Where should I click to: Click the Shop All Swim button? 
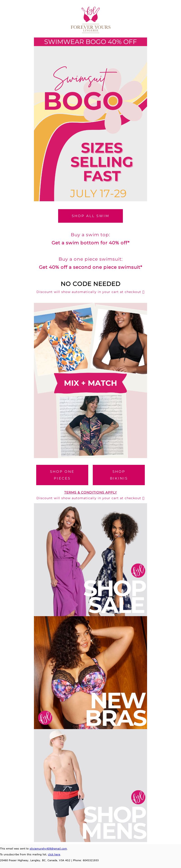[90, 216]
